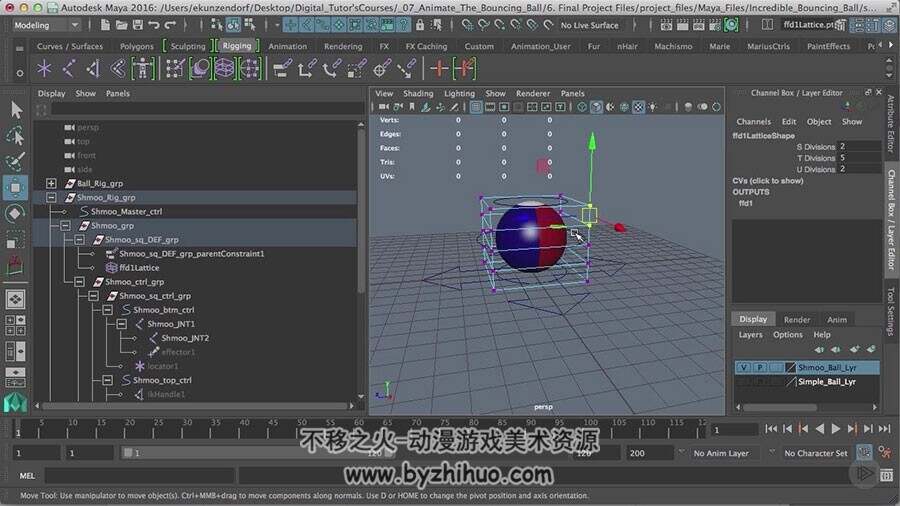Viewport: 900px width, 506px height.
Task: Expand the Ball_Rig_grp node
Action: pos(51,183)
